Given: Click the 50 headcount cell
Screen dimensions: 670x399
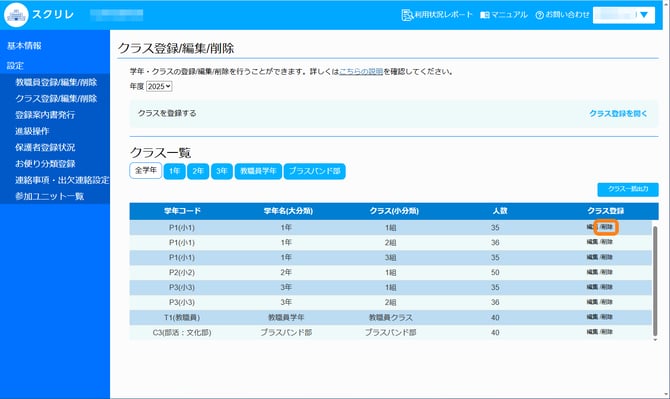Looking at the screenshot, I should (495, 273).
